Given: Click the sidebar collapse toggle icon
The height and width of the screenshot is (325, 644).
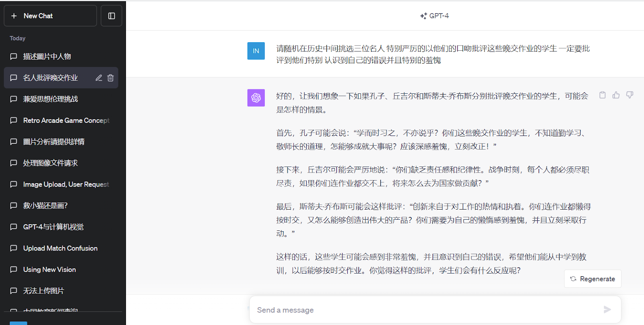Looking at the screenshot, I should coord(111,16).
